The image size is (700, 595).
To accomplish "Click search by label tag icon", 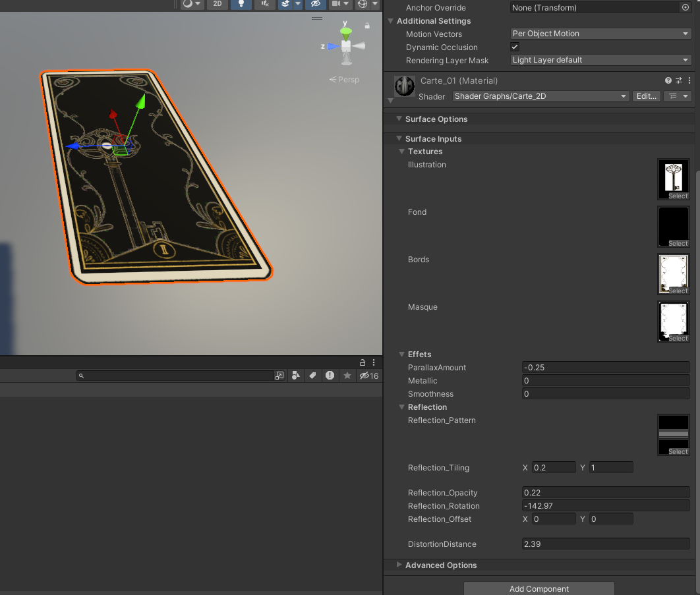I will coord(312,376).
